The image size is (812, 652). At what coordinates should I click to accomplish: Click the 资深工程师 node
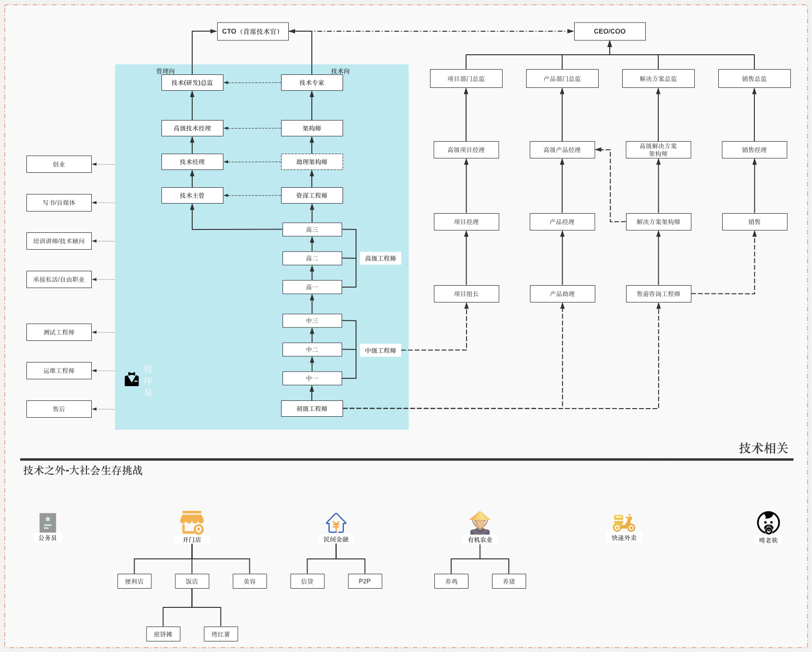[312, 195]
